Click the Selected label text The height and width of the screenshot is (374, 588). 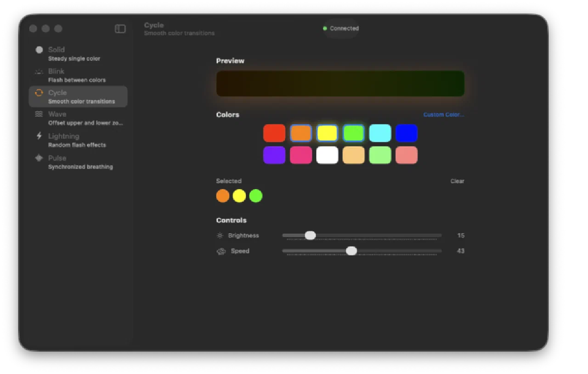(229, 181)
